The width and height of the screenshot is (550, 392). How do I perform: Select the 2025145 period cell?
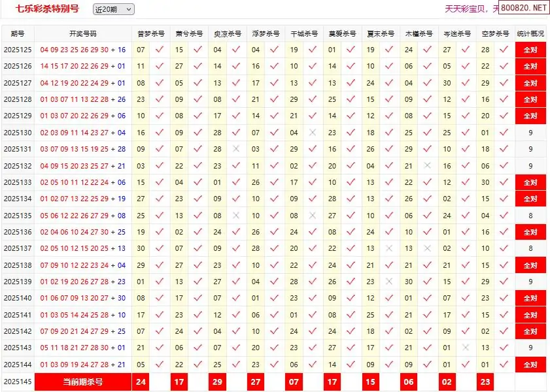point(18,382)
